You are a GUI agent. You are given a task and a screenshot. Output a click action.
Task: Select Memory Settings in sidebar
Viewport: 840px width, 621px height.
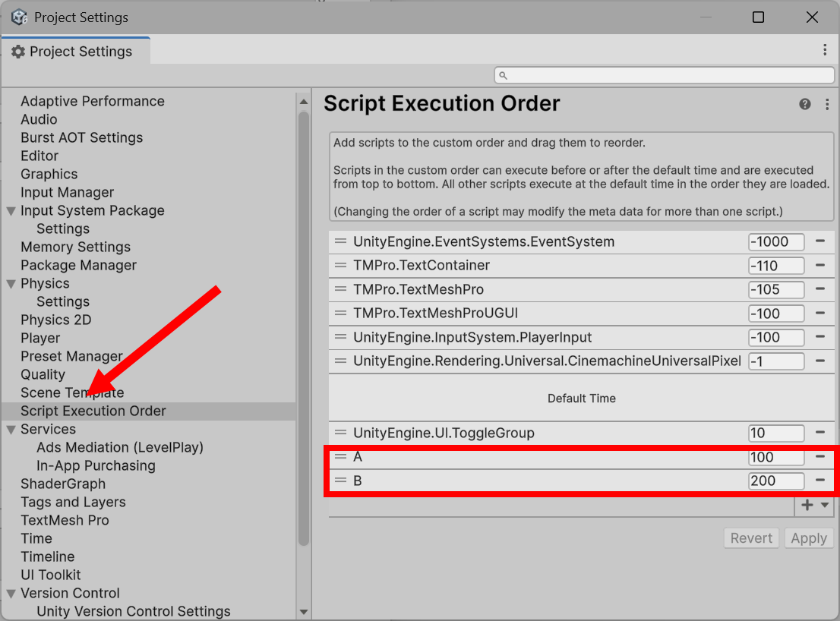click(x=75, y=247)
